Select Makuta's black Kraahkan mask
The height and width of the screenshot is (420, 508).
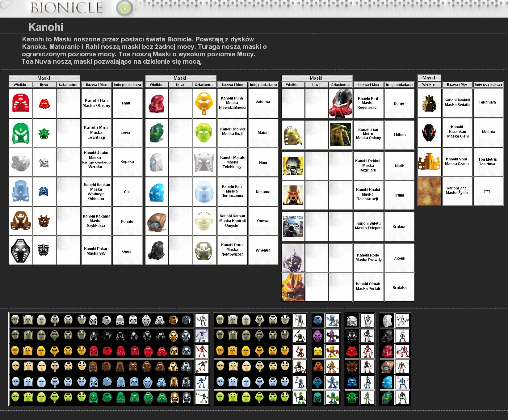(429, 133)
